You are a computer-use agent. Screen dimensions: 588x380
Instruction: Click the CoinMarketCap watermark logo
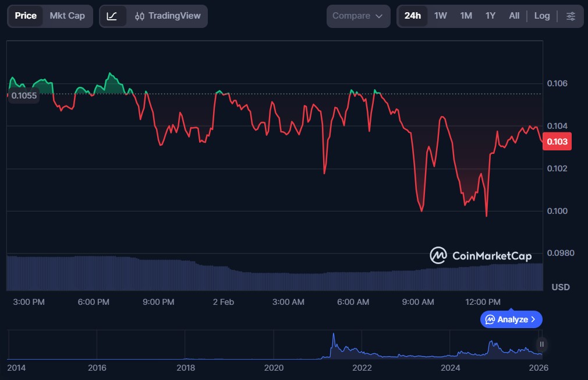(x=480, y=255)
